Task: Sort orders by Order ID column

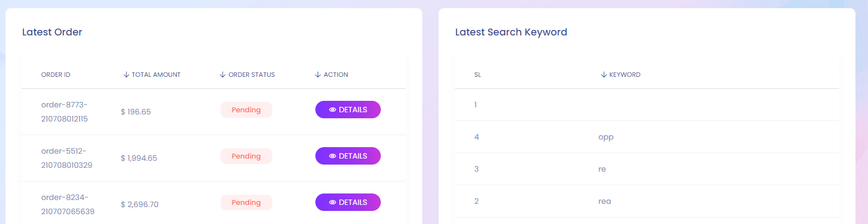Action: (x=56, y=75)
